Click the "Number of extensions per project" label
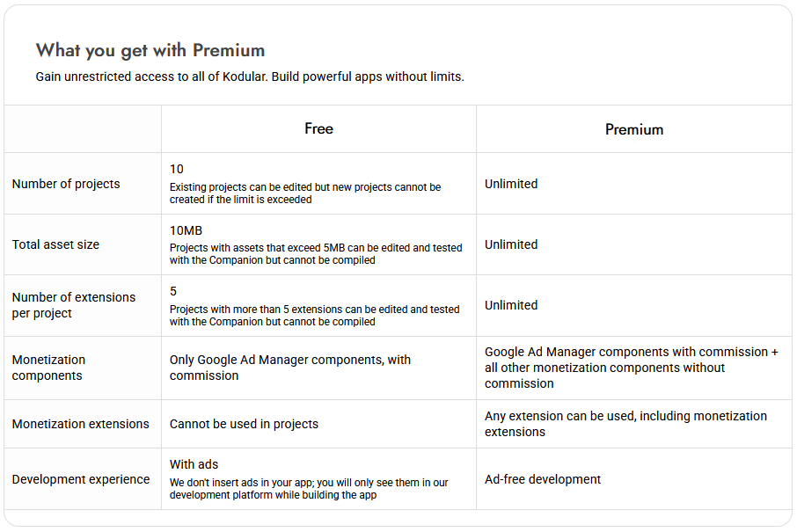 pos(74,305)
